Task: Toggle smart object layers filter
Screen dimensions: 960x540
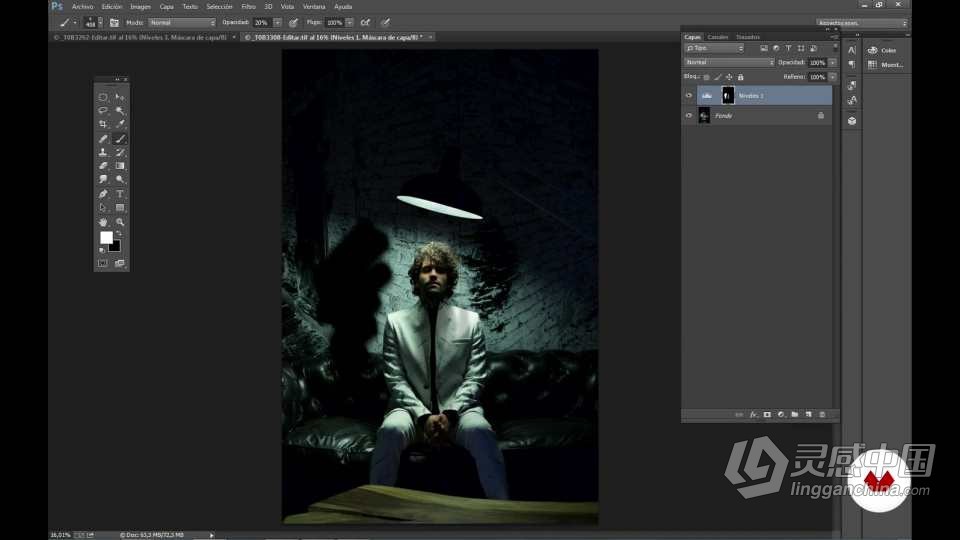Action: [813, 48]
